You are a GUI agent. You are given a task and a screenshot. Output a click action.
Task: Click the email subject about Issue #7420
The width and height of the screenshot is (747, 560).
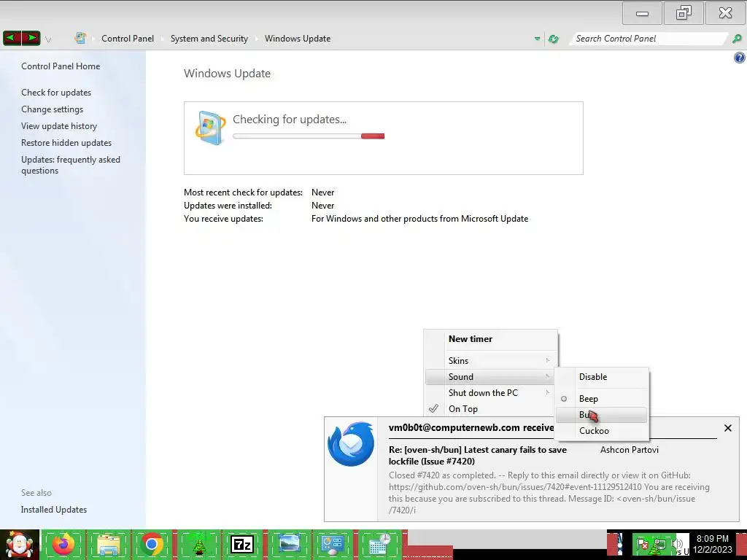(477, 455)
